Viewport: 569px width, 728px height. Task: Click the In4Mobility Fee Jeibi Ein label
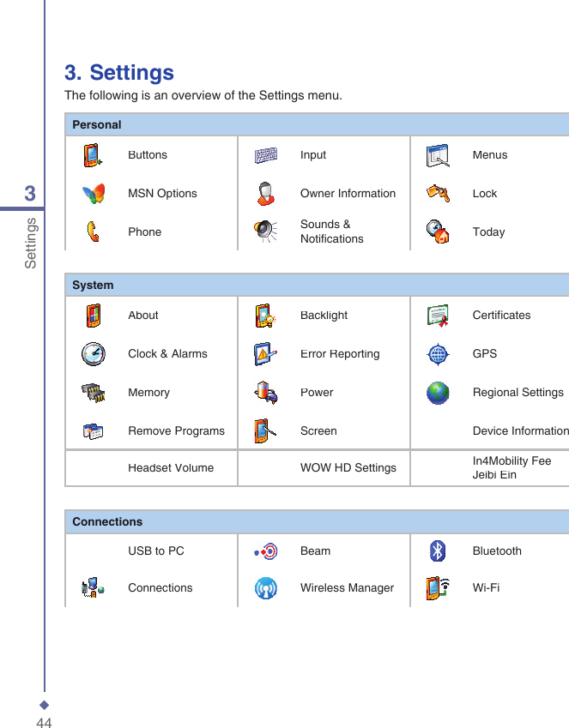click(511, 467)
